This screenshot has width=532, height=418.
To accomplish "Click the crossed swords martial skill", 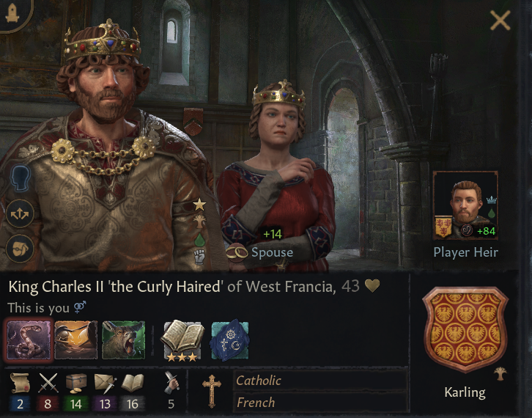I will click(48, 383).
